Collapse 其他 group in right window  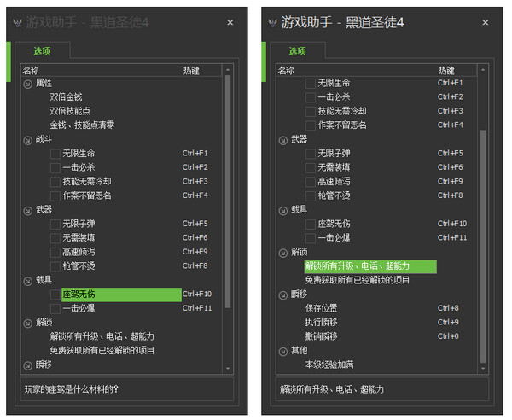(x=283, y=352)
